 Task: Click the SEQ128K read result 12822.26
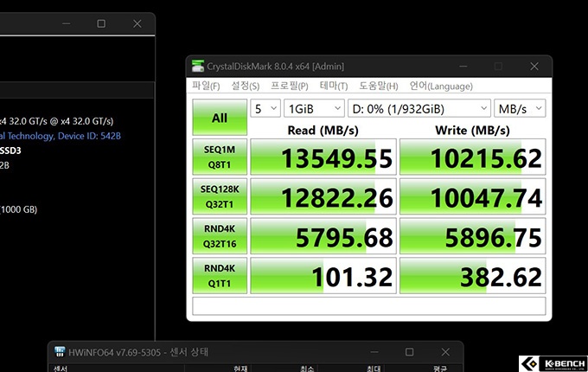tap(323, 196)
